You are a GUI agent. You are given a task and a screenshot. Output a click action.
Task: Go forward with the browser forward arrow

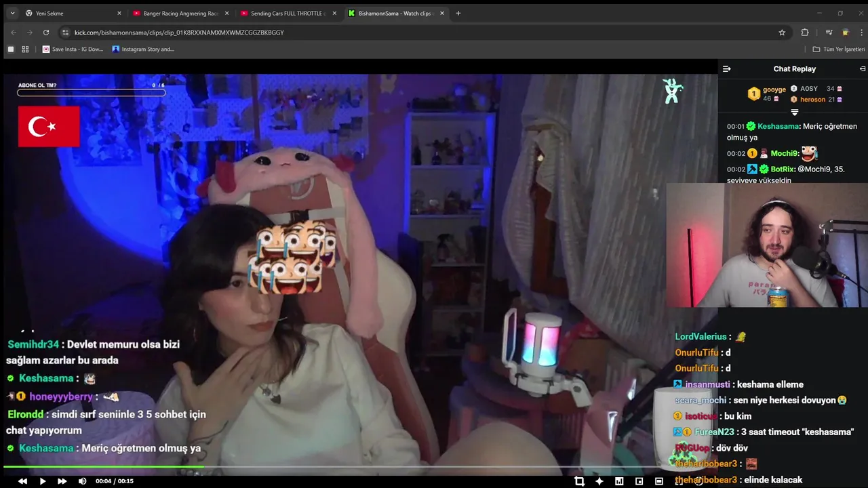pos(30,32)
